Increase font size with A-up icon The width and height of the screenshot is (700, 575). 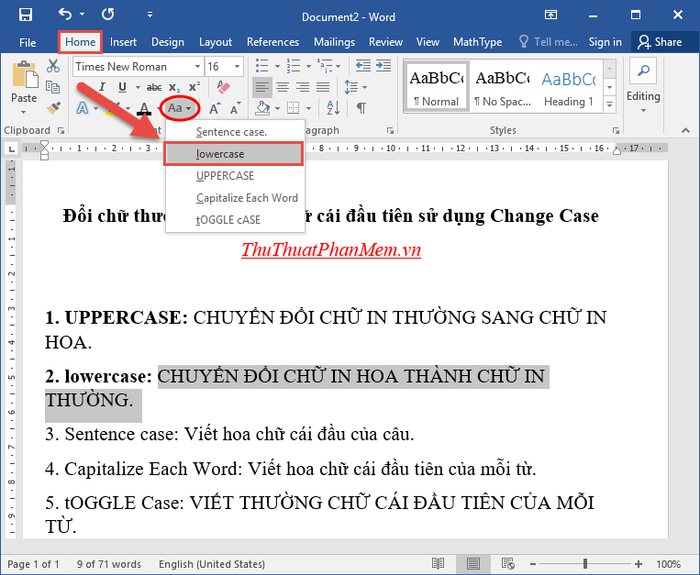215,108
